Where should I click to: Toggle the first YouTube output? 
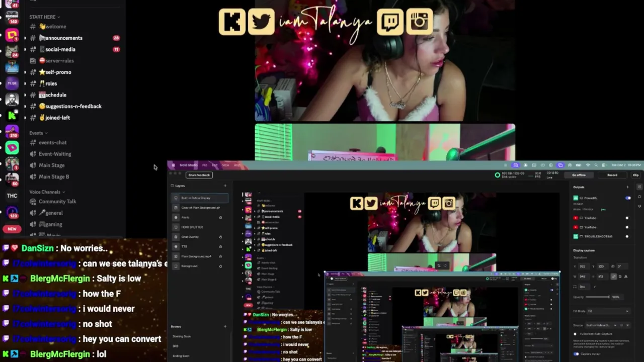[627, 218]
